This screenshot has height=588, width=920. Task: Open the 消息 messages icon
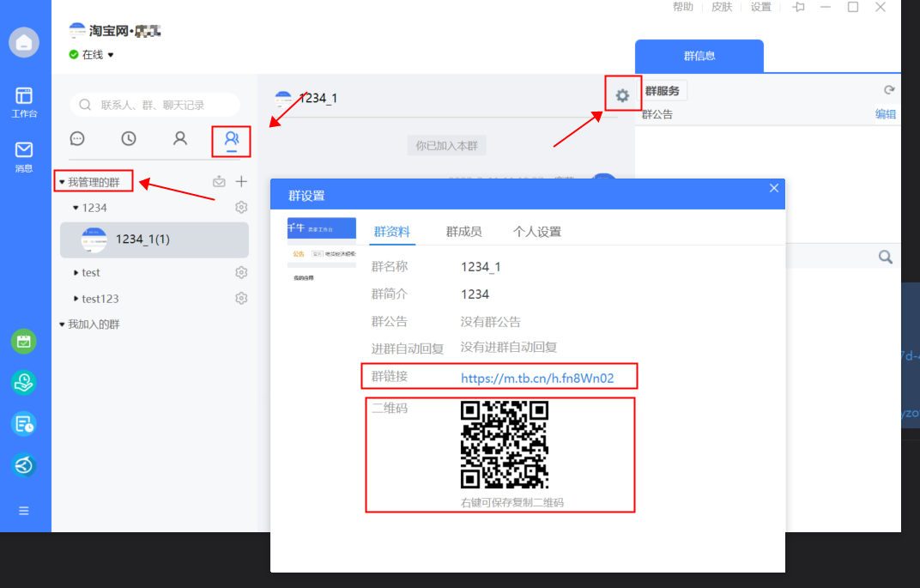(24, 157)
